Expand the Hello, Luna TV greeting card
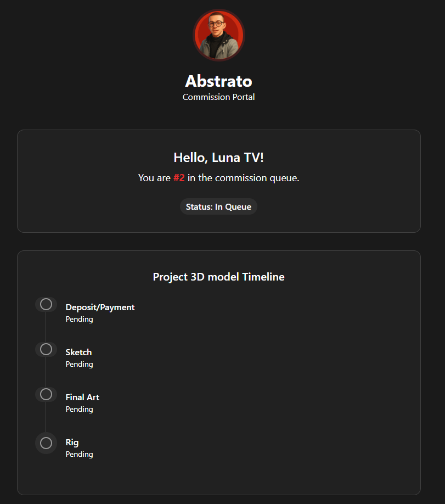The image size is (445, 504). (218, 157)
